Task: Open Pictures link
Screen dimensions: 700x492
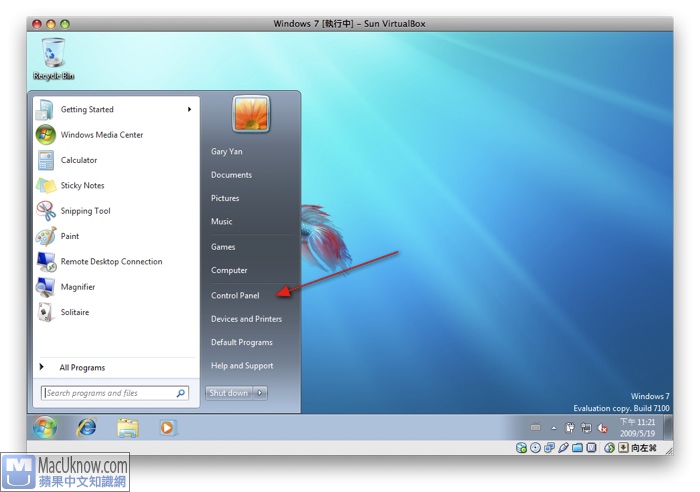Action: [x=225, y=198]
